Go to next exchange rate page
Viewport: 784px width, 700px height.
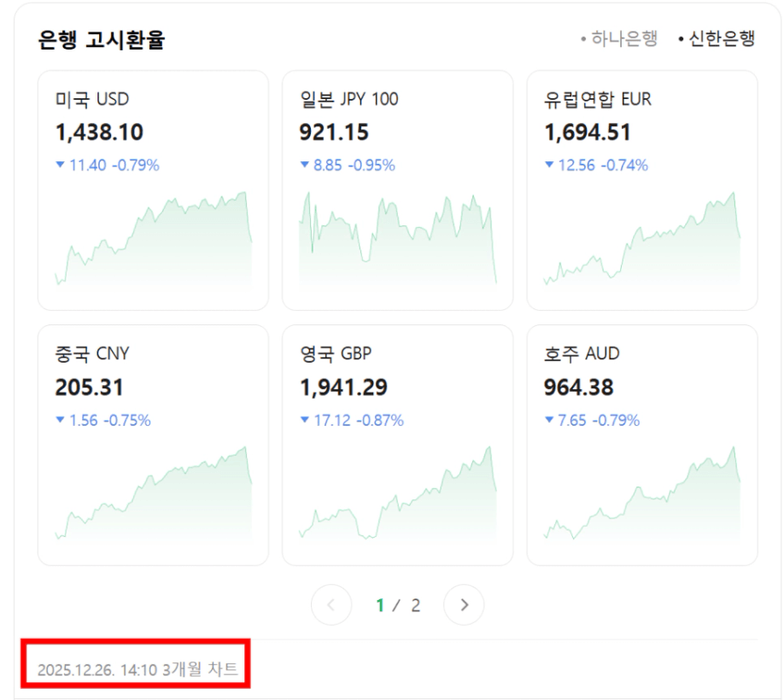coord(464,605)
